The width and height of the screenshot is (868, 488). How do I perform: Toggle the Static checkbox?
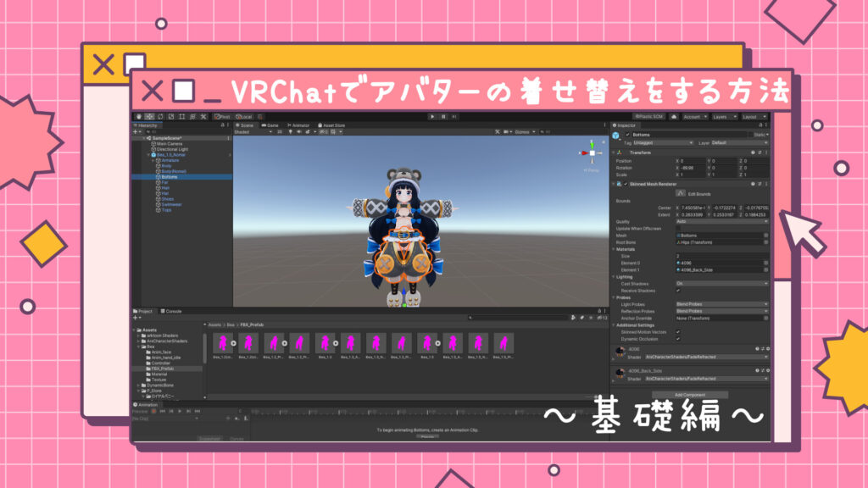(x=751, y=135)
